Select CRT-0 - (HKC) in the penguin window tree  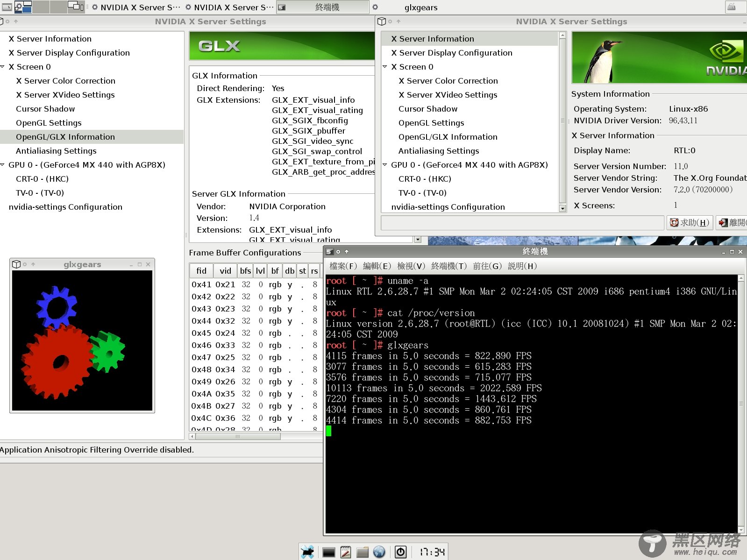pos(425,179)
